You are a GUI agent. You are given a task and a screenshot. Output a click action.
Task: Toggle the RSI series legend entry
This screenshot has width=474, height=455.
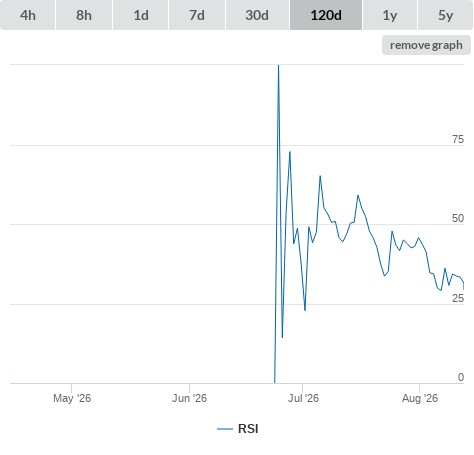238,429
